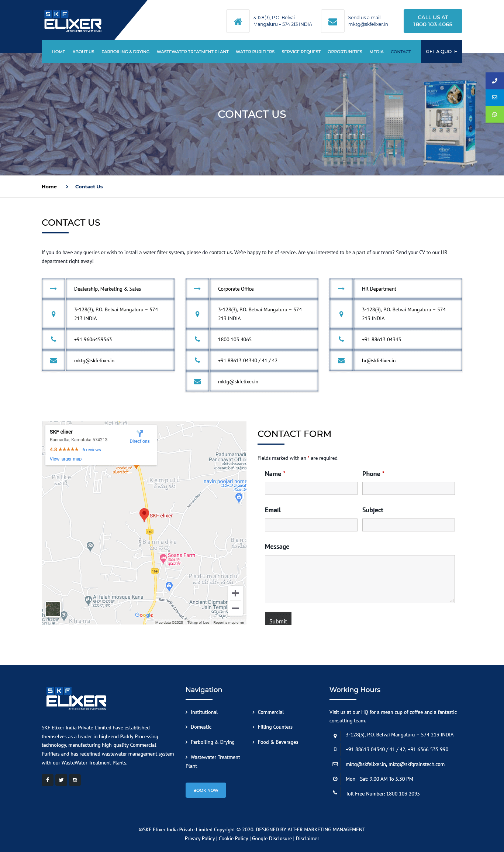Image resolution: width=504 pixels, height=852 pixels.
Task: Open SERVICE REQUEST menu item
Action: [x=301, y=52]
